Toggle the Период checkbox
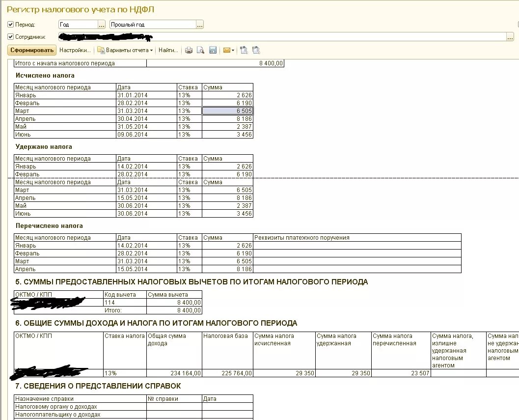The width and height of the screenshot is (519, 420). 11,24
